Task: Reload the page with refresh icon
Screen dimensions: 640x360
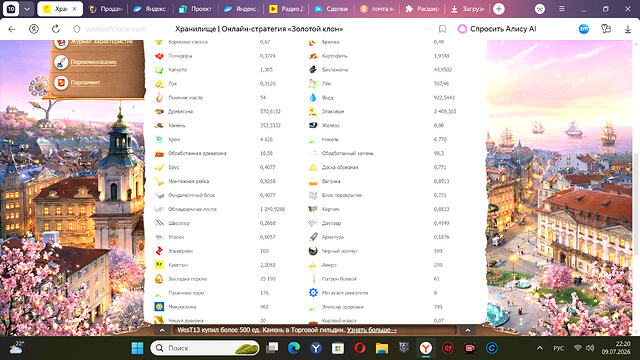Action: pyautogui.click(x=56, y=29)
